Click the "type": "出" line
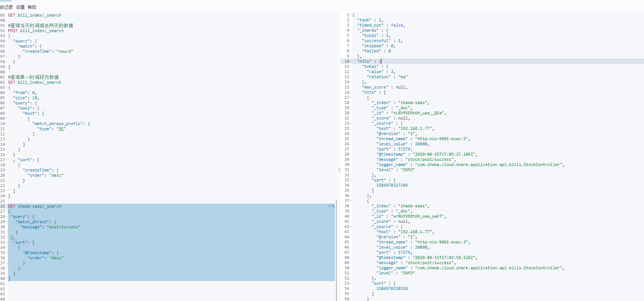The width and height of the screenshot is (644, 301). [52, 129]
